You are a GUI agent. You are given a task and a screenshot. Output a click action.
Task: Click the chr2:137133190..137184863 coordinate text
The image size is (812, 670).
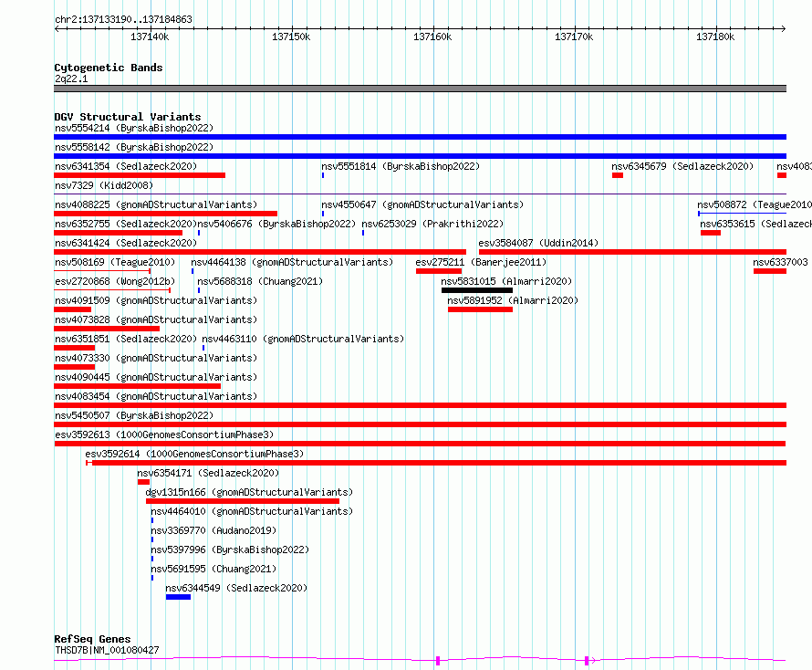tap(123, 19)
